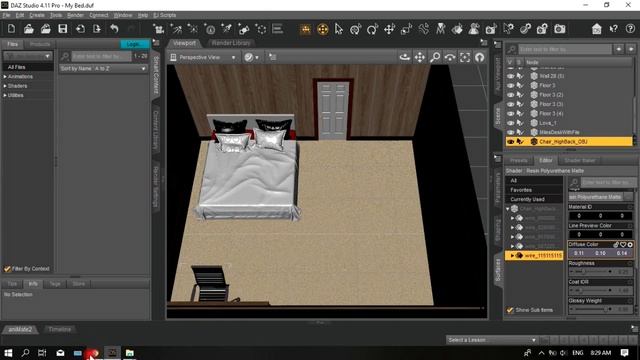Open the File menu

tap(6, 15)
